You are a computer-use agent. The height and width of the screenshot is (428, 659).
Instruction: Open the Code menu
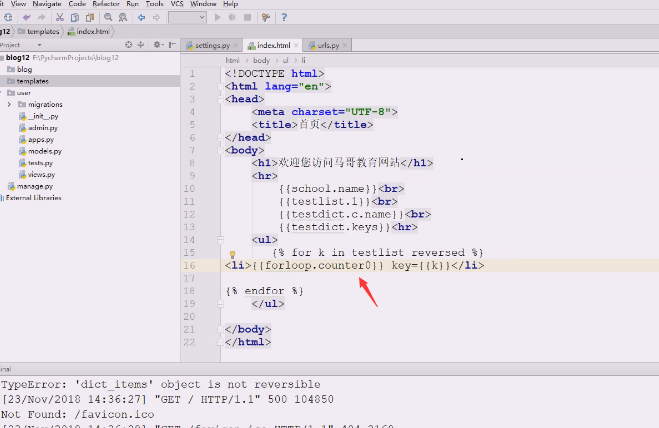[77, 4]
